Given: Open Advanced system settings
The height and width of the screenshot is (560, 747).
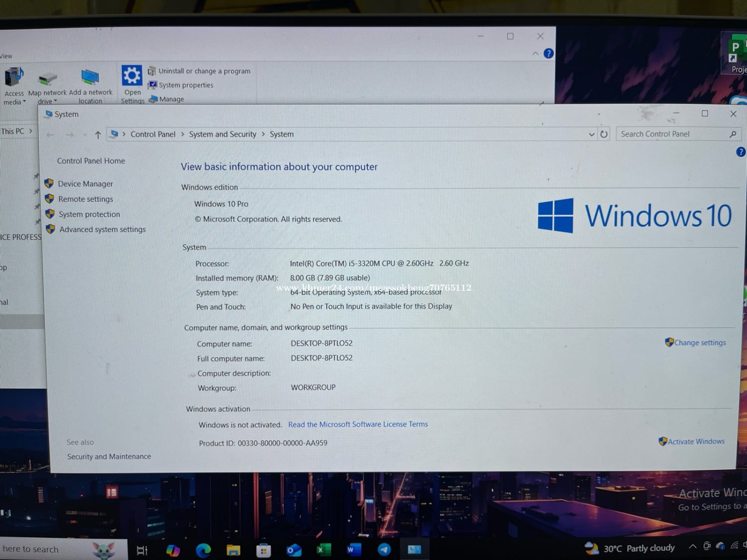Looking at the screenshot, I should [102, 229].
